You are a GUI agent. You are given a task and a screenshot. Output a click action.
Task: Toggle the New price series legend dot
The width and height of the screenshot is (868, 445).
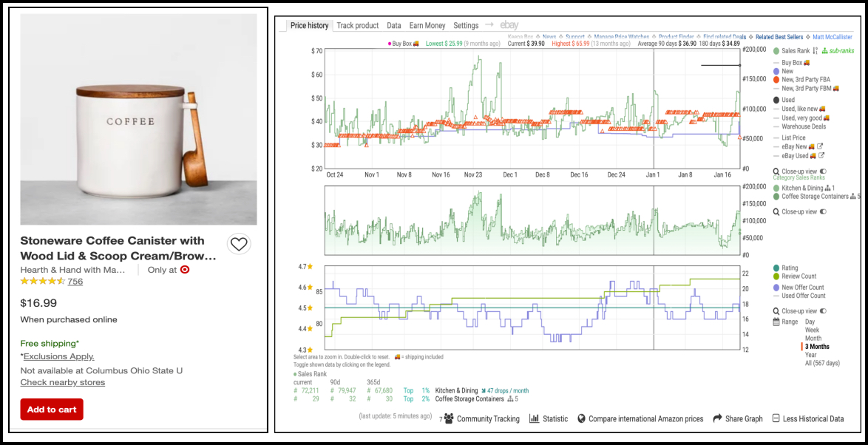776,72
